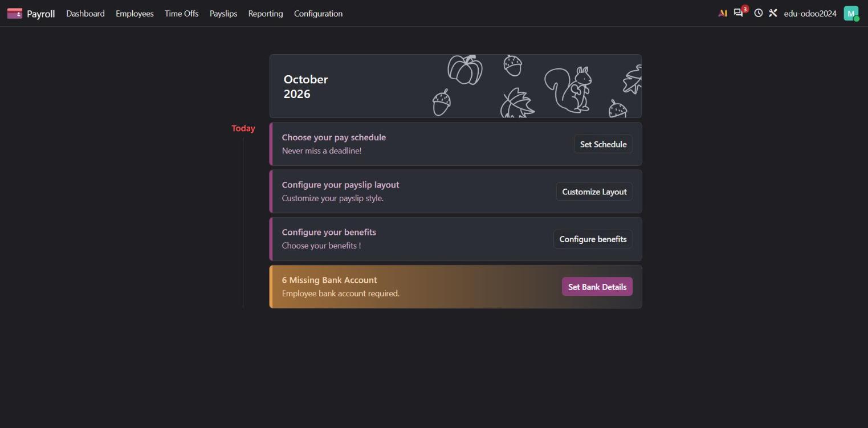Click 'Choose your pay schedule' title
The height and width of the screenshot is (428, 868).
pyautogui.click(x=334, y=137)
